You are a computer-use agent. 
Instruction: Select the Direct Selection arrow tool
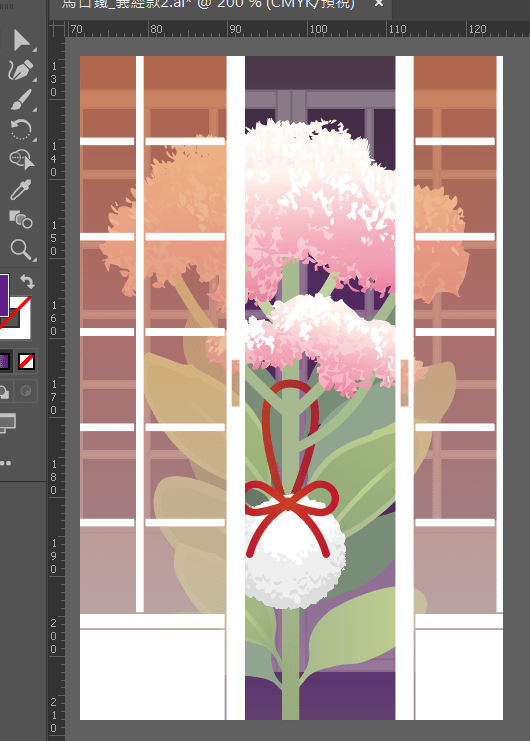point(21,40)
